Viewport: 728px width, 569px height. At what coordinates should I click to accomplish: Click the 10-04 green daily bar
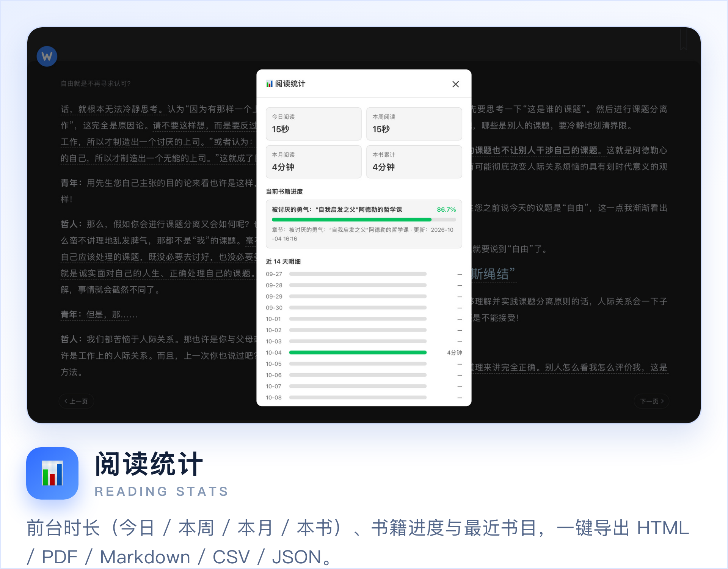358,352
